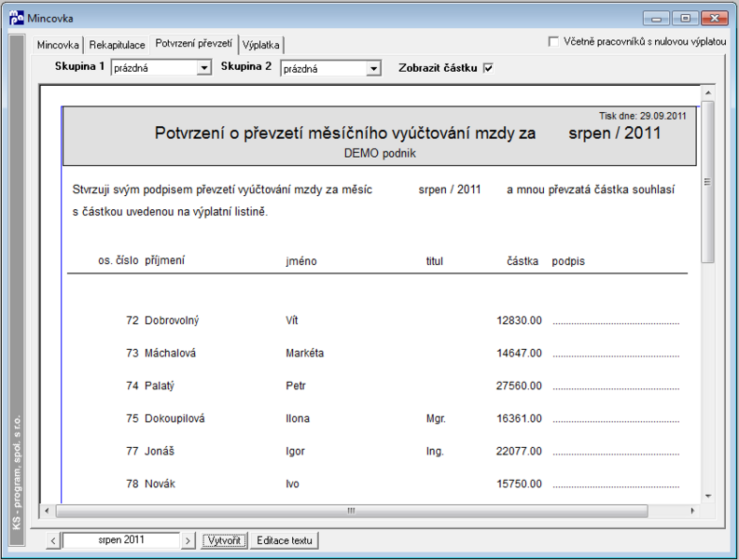Click the Editace textu button
Image resolution: width=739 pixels, height=560 pixels.
pyautogui.click(x=285, y=540)
